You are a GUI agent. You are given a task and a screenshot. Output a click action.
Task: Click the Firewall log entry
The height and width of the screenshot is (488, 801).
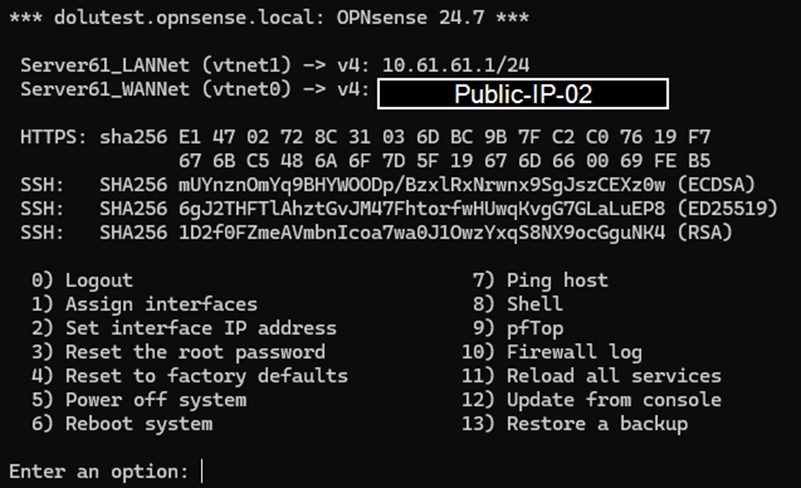pos(552,353)
